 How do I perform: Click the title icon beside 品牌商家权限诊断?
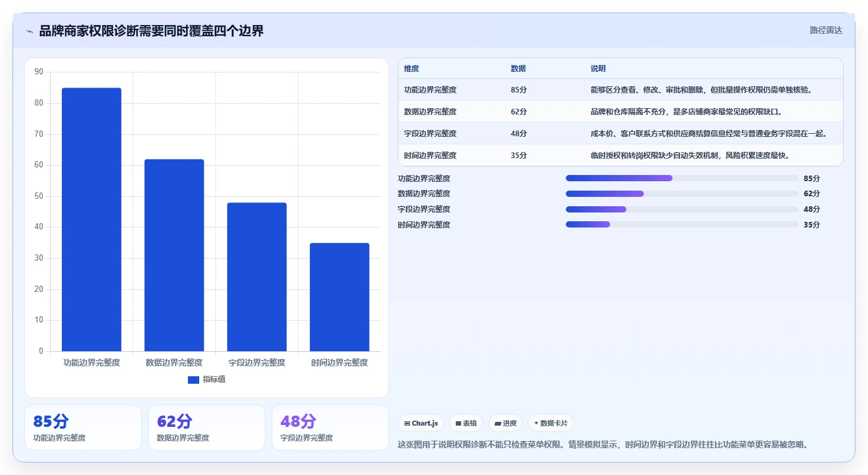coord(29,31)
